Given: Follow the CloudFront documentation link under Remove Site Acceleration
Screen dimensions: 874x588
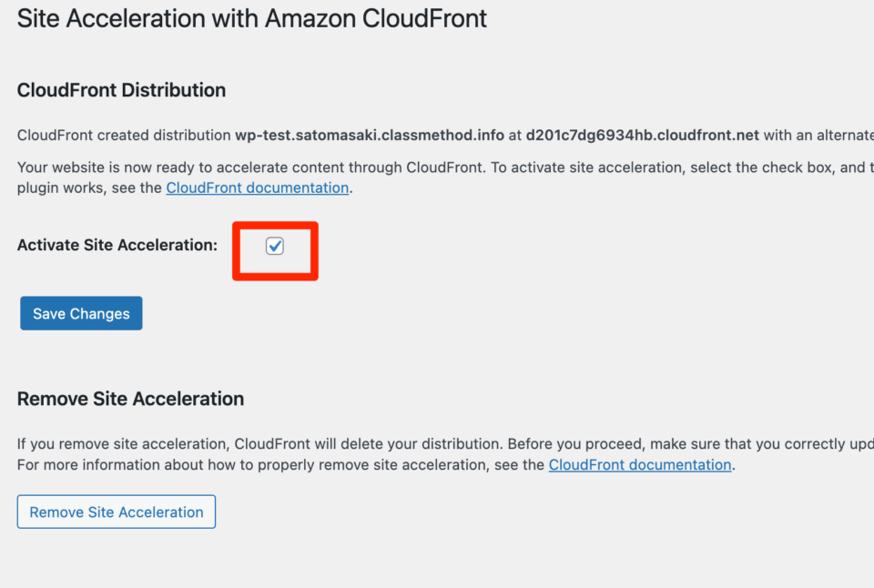Looking at the screenshot, I should click(x=640, y=464).
